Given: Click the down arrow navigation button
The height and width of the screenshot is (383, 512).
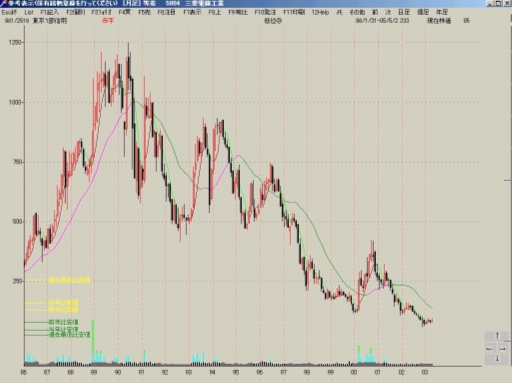Looking at the screenshot, I should (497, 359).
